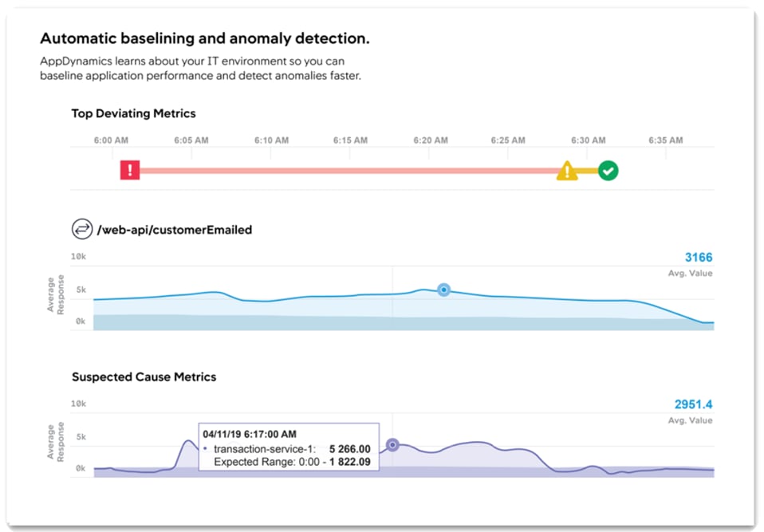Click the red critical timeline bar
The image size is (764, 532).
pyautogui.click(x=343, y=171)
